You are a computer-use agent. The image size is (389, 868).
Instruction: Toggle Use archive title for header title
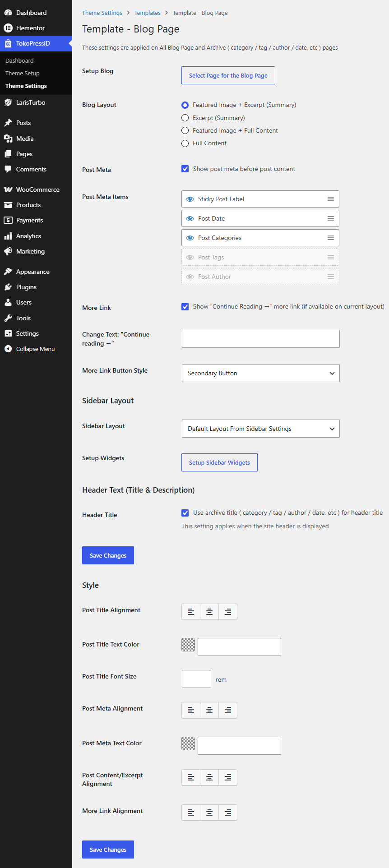[x=185, y=513]
